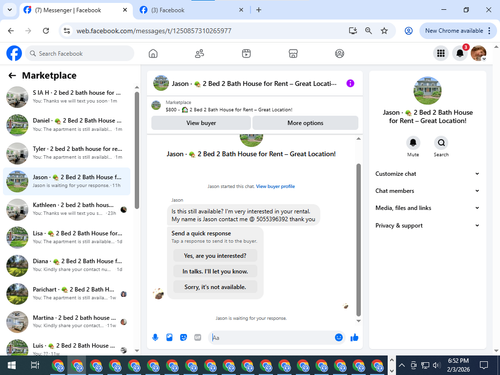Viewport: 500px width, 375px height.
Task: Click volume speaker icon in system tray
Action: [436, 365]
